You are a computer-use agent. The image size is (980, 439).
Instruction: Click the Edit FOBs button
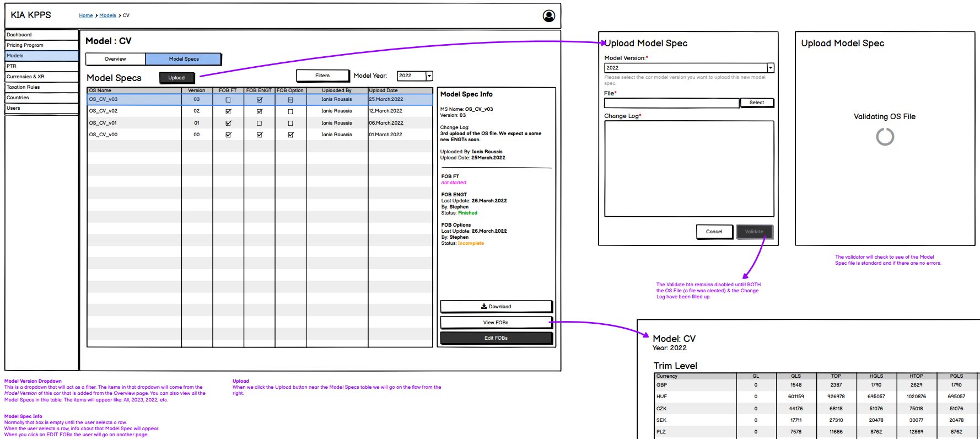496,338
